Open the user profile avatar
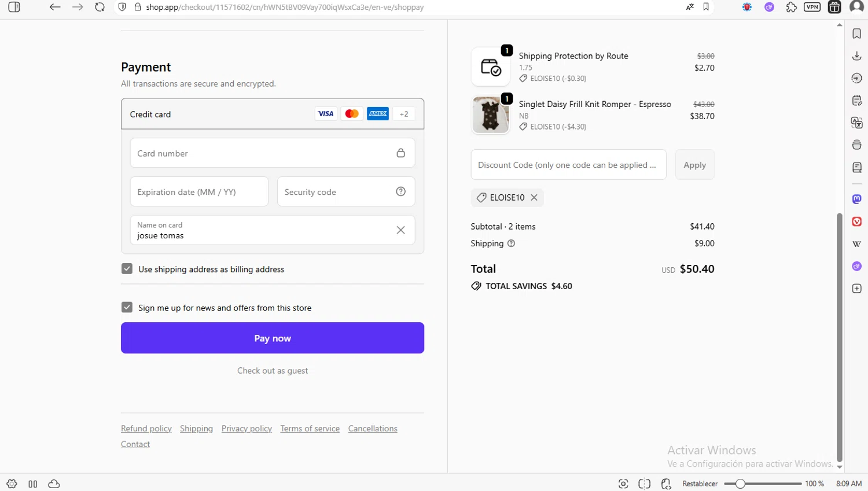This screenshot has width=868, height=491. pos(857,7)
